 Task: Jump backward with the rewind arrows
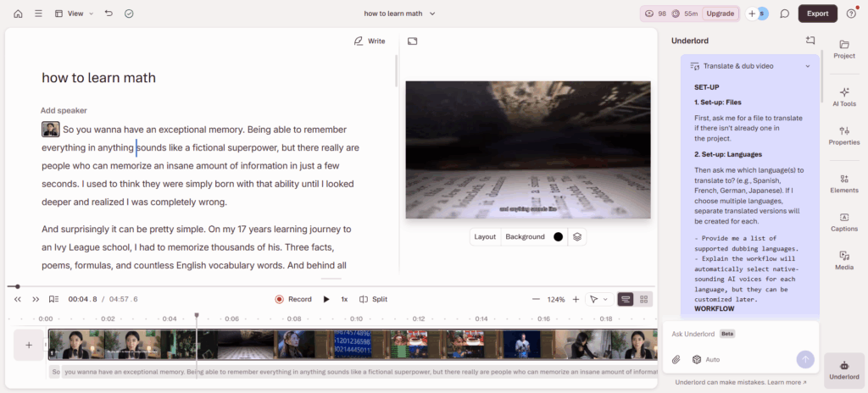[x=18, y=300]
